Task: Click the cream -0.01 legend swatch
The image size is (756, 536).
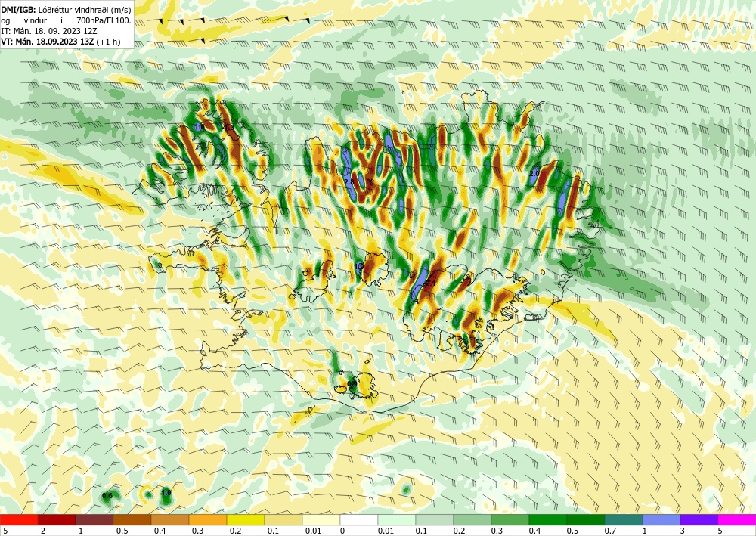Action: [321, 520]
